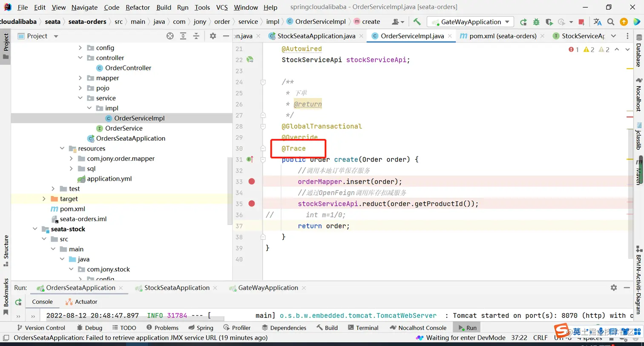Expand the config folder
Screen dimensions: 644x346
[80, 48]
